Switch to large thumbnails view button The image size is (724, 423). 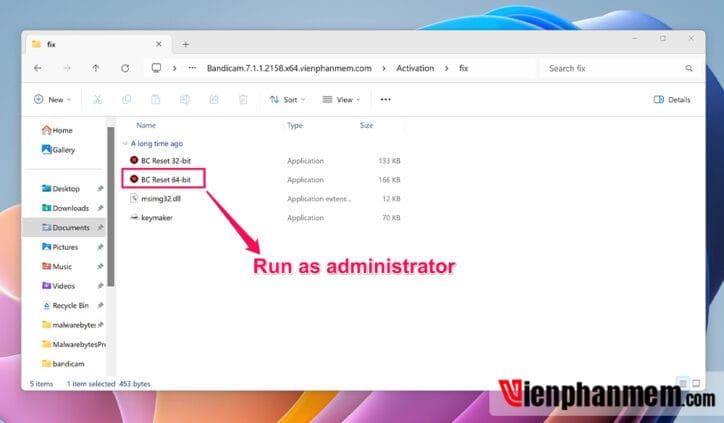pyautogui.click(x=696, y=383)
